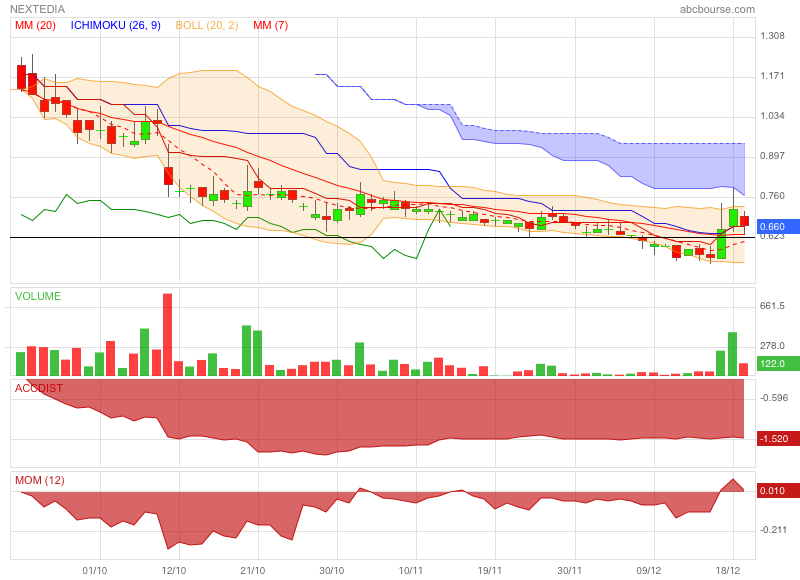The height and width of the screenshot is (580, 800).
Task: Click the 10/11 date axis label
Action: 411,570
